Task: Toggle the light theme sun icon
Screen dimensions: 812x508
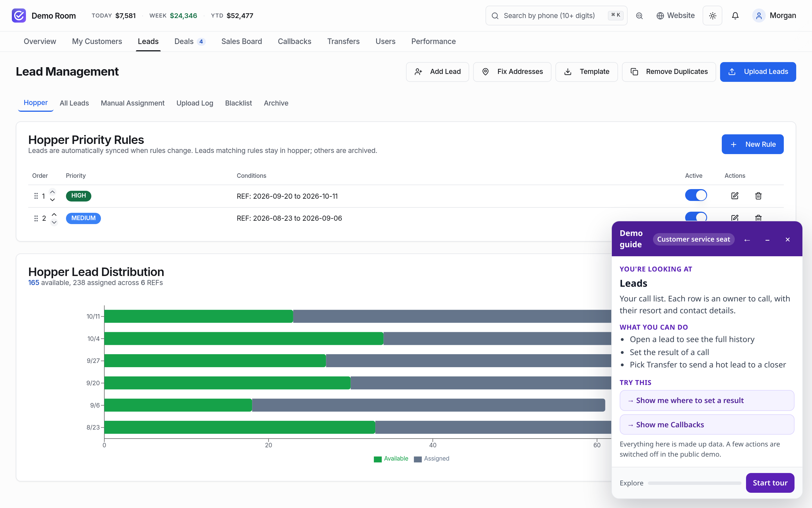Action: tap(712, 16)
